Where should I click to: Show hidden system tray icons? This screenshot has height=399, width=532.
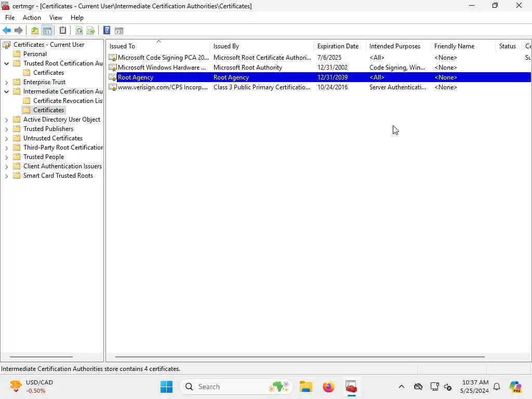[402, 387]
